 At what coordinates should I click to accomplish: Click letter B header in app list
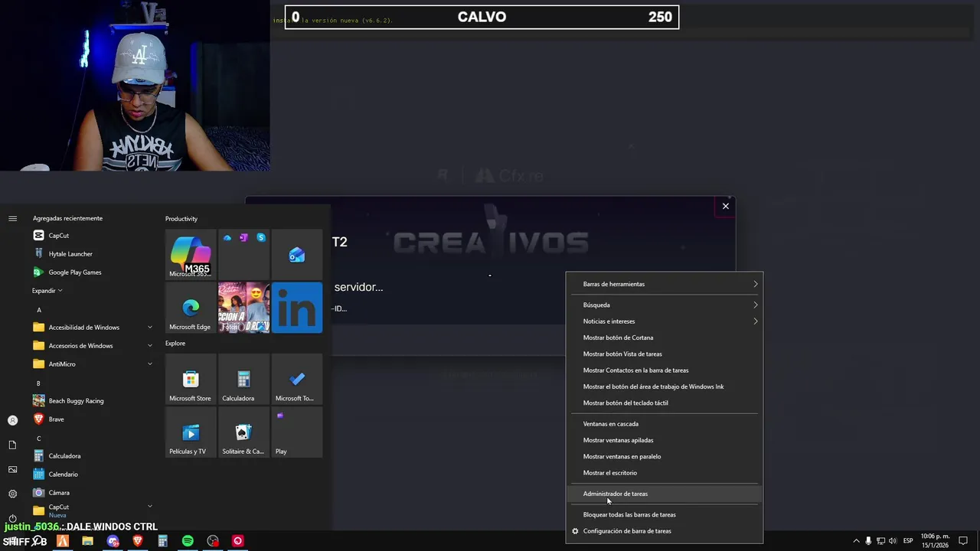click(38, 383)
